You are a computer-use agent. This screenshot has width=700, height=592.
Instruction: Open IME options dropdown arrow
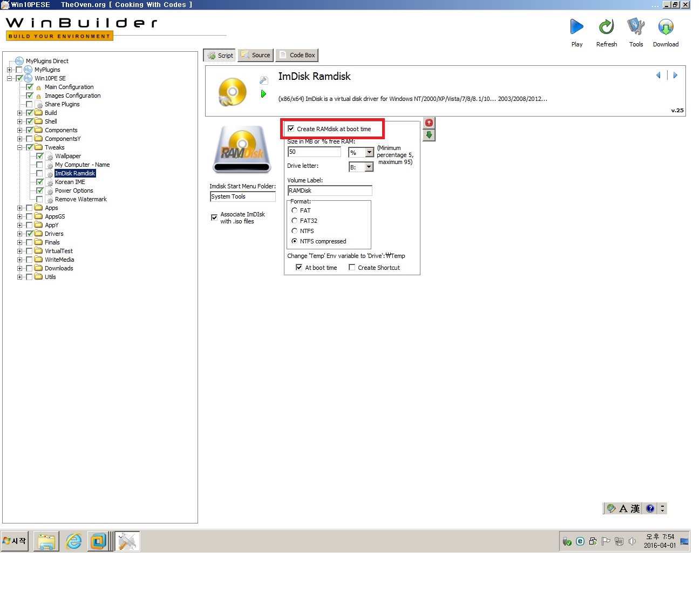(663, 508)
